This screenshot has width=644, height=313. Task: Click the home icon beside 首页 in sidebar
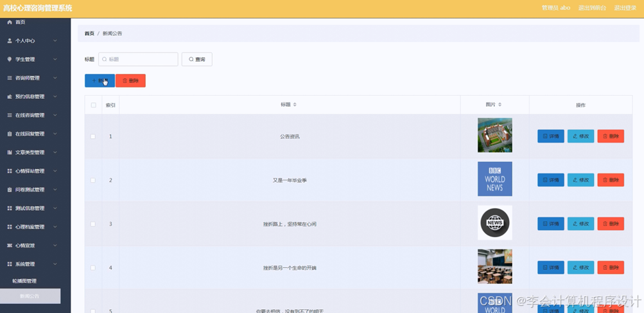10,22
